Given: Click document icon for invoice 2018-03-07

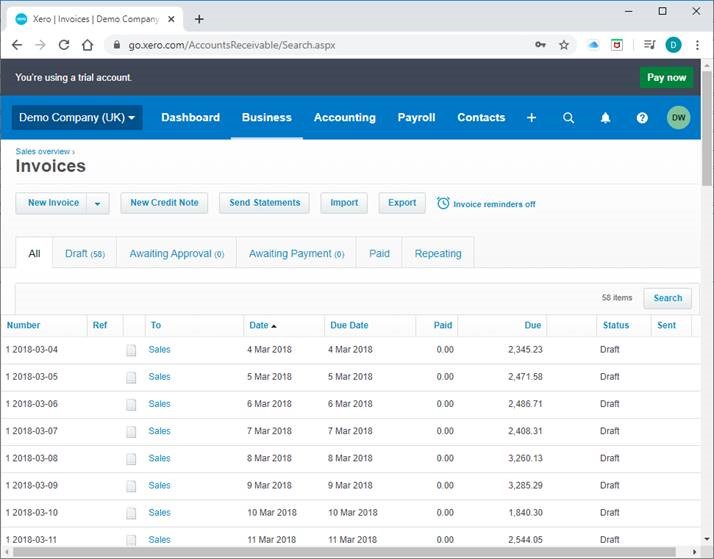Looking at the screenshot, I should tap(131, 432).
